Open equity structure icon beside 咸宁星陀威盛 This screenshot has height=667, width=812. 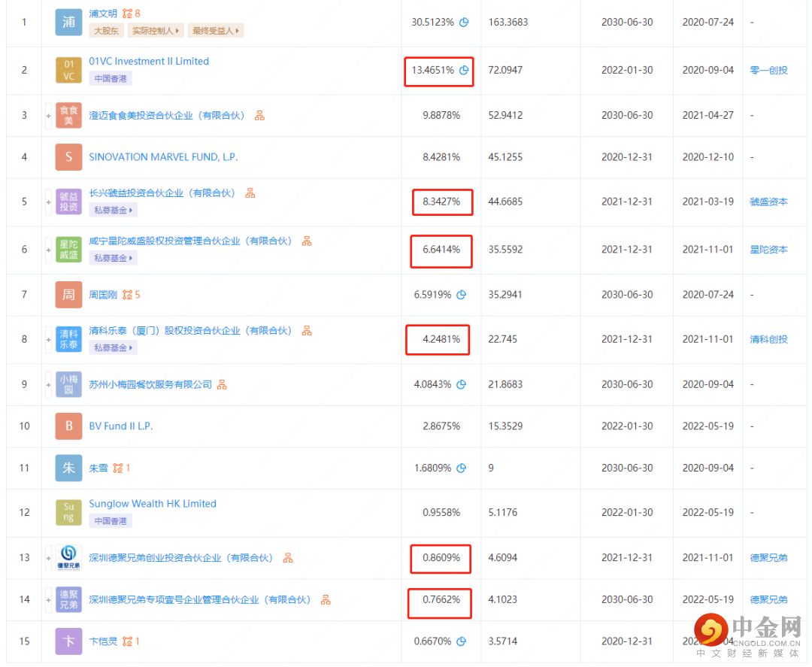click(x=307, y=241)
